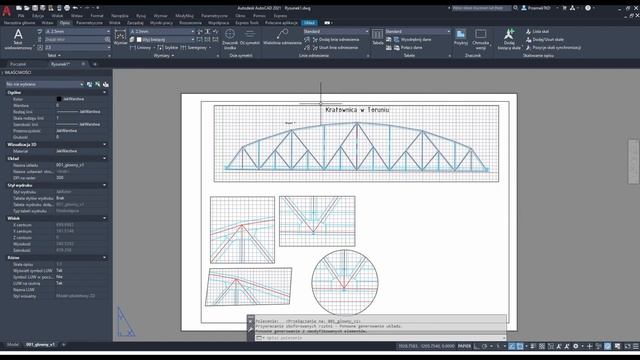Click the Wymiar dimension tool
The width and height of the screenshot is (640, 360).
[x=120, y=38]
